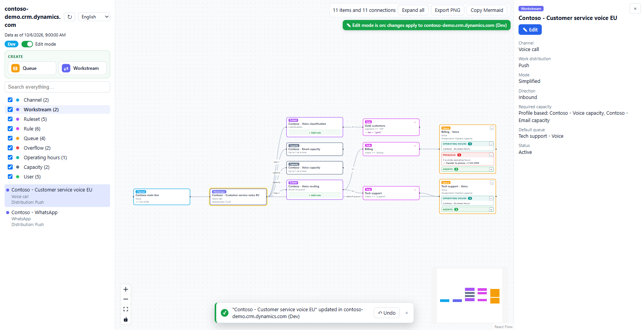
Task: Collapse Operating Hours in Billing - Voice
Action: [x=491, y=144]
